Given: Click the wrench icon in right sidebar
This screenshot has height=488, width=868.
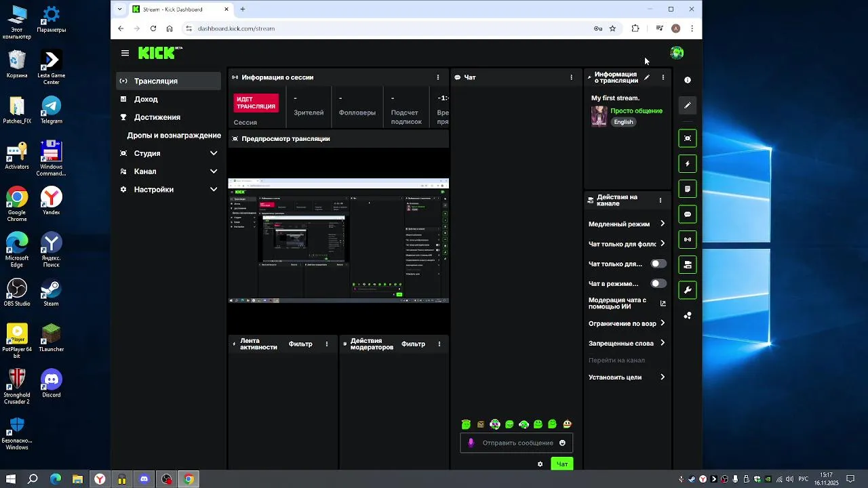Looking at the screenshot, I should [x=688, y=290].
